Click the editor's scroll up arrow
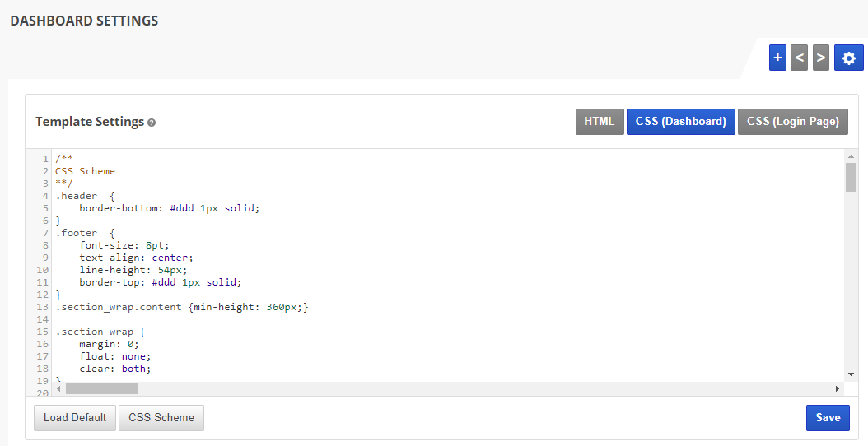 coord(851,156)
